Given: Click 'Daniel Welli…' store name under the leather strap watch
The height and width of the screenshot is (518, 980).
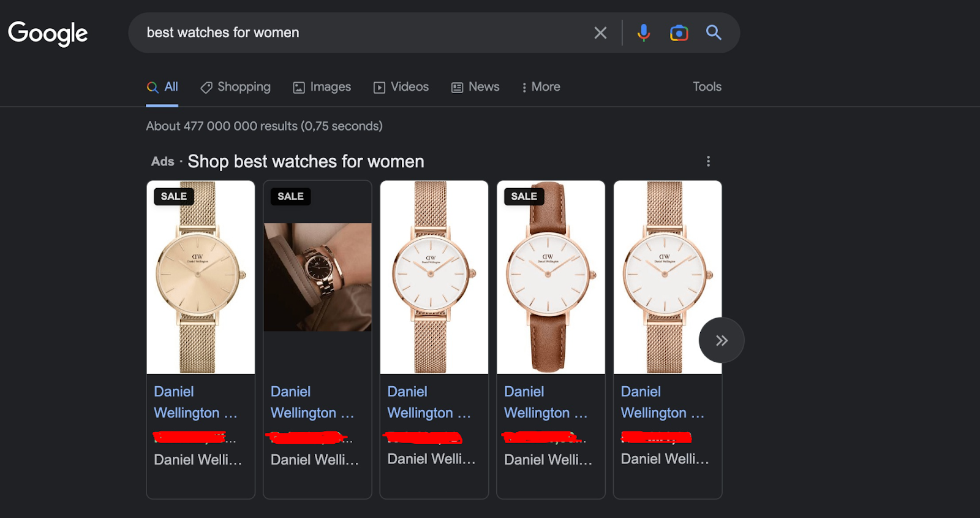Looking at the screenshot, I should point(548,460).
